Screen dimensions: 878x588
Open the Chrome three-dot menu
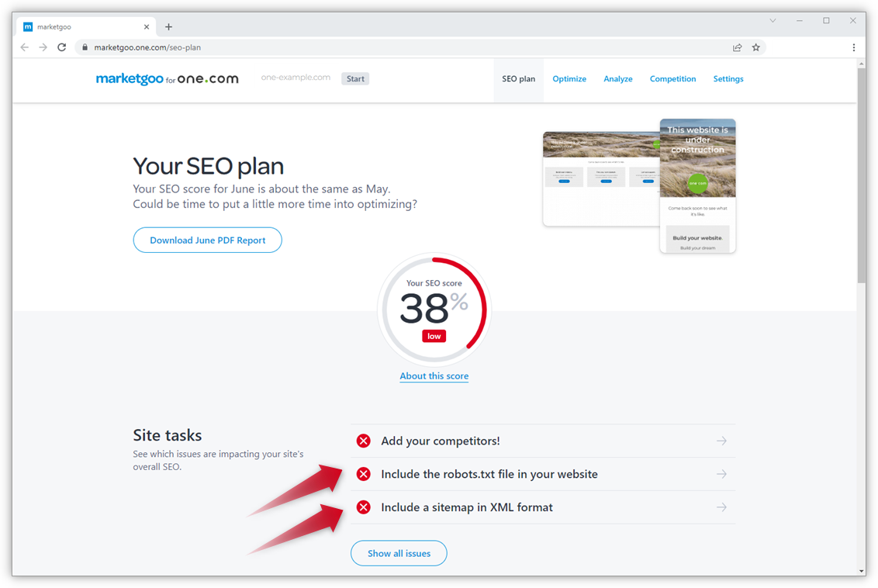(854, 47)
